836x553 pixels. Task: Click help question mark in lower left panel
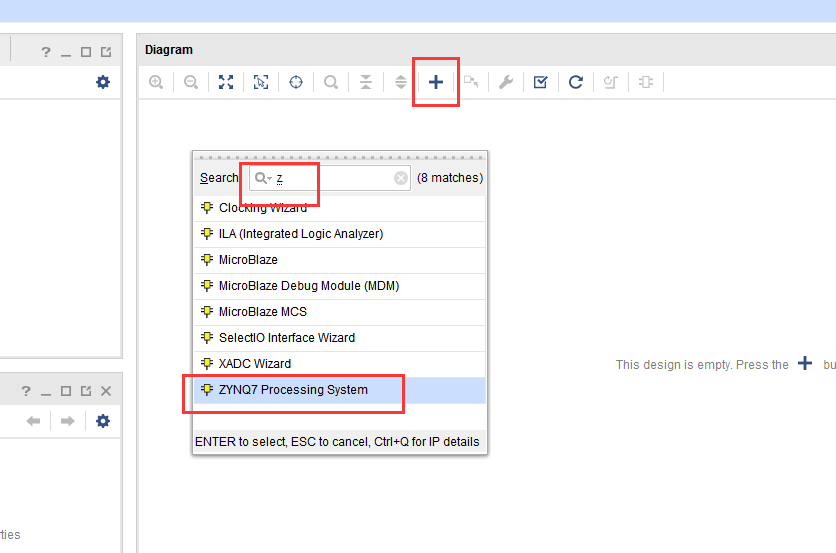click(x=26, y=391)
